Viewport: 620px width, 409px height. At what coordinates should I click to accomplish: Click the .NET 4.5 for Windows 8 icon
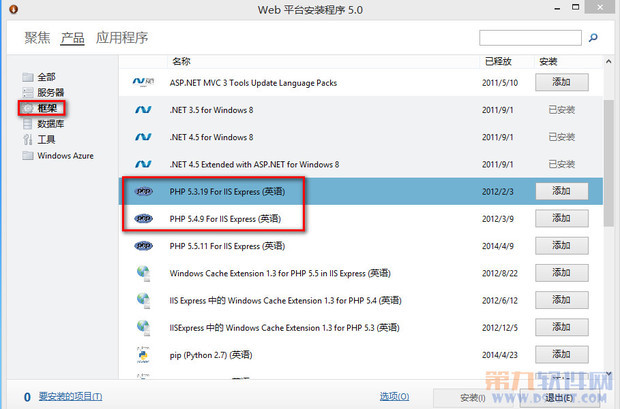143,137
